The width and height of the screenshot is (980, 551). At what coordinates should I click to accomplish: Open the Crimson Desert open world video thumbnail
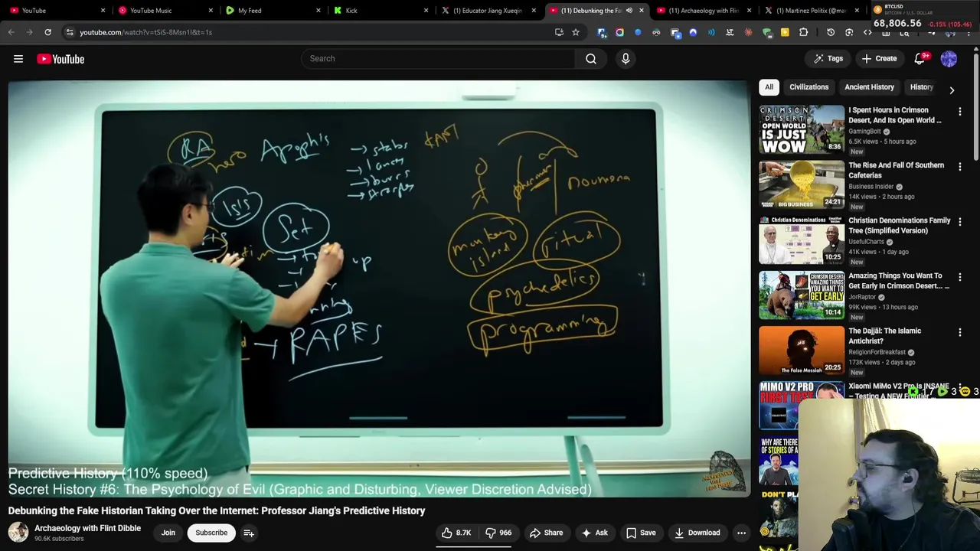coord(802,129)
